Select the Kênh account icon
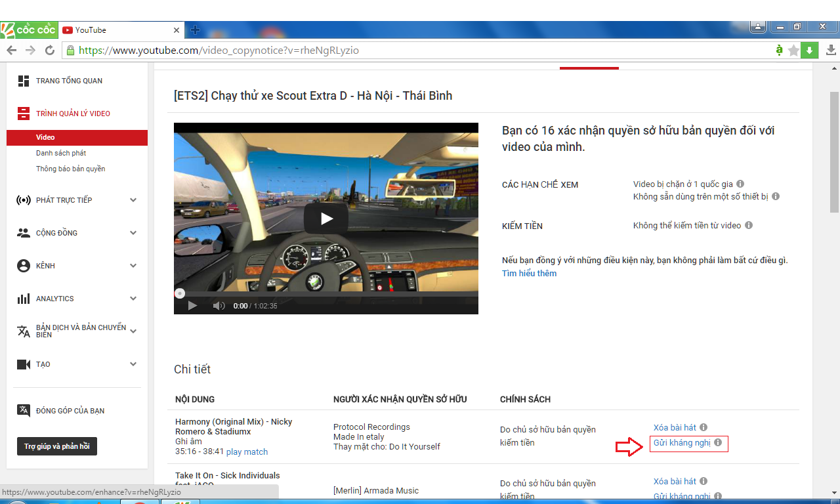 click(24, 266)
